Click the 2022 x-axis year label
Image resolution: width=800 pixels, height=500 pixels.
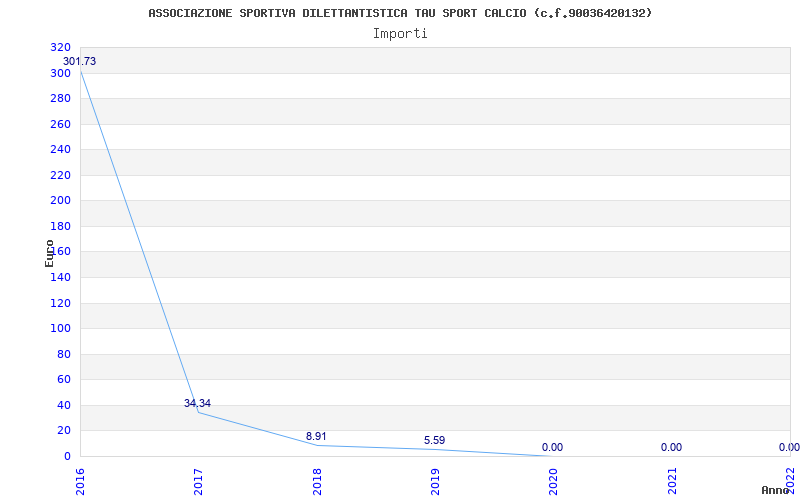click(x=790, y=480)
